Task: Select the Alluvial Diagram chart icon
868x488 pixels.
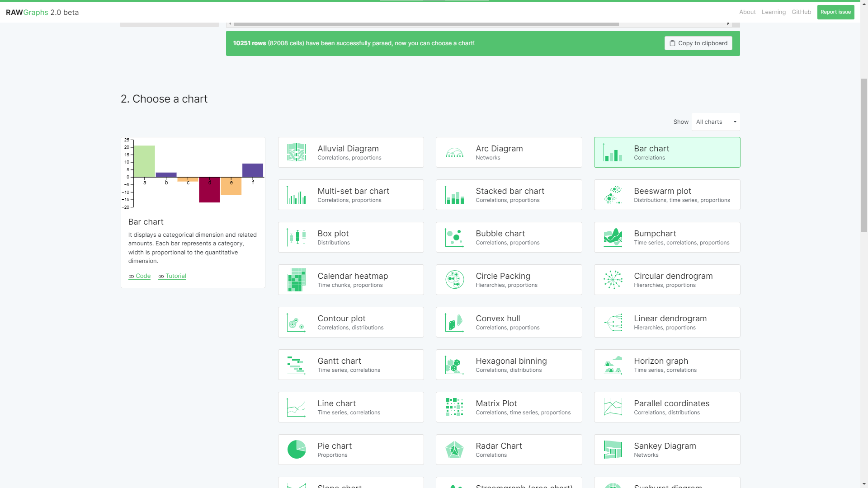Action: tap(296, 152)
